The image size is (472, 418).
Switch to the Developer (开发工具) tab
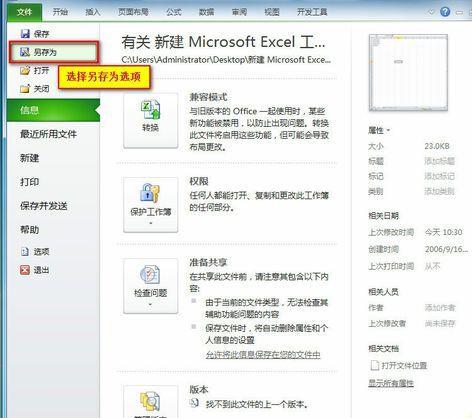[x=312, y=12]
